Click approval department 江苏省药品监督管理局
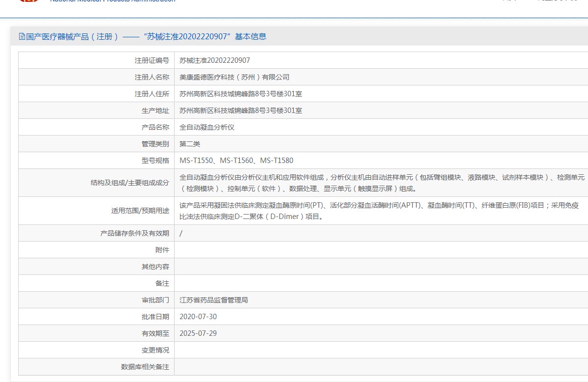The width and height of the screenshot is (588, 382). coord(214,300)
